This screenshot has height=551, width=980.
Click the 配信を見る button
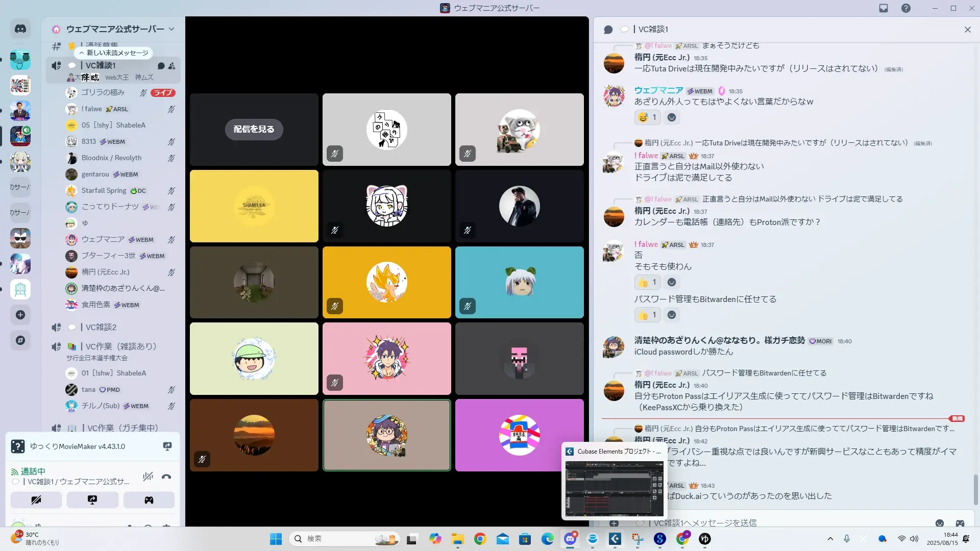[x=254, y=130]
